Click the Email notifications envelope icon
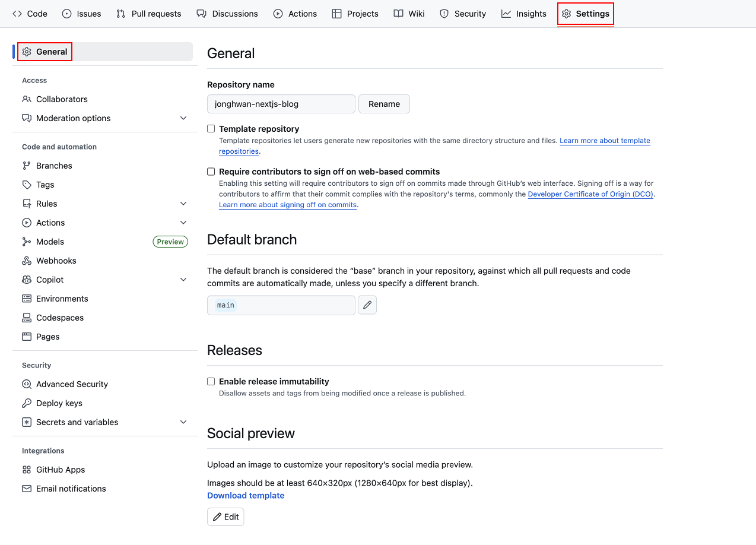This screenshot has width=756, height=545. [27, 489]
